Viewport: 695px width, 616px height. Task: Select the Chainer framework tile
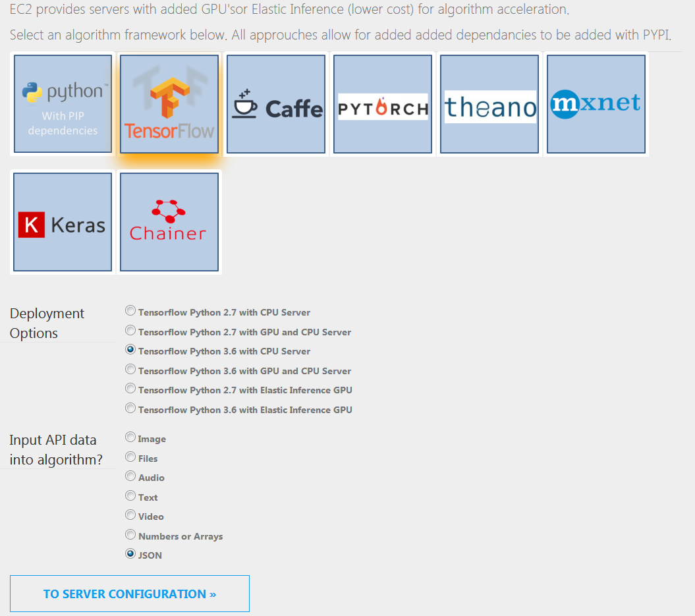[169, 221]
